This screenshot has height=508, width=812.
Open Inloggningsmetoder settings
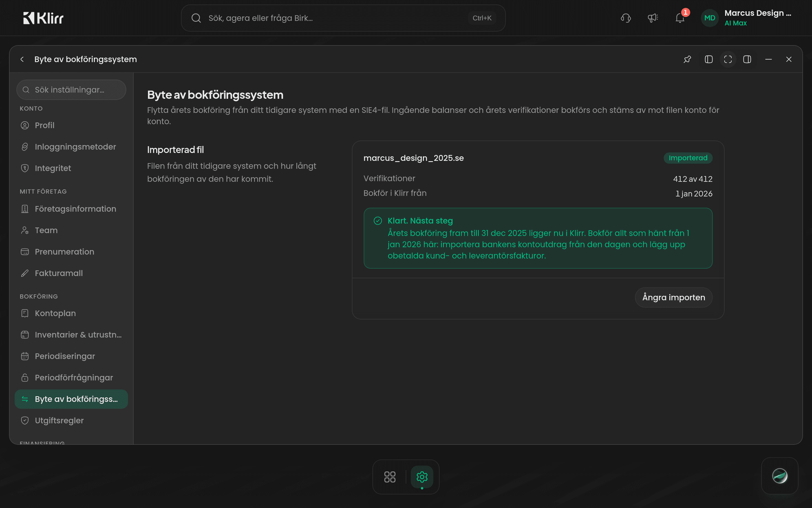pyautogui.click(x=71, y=147)
